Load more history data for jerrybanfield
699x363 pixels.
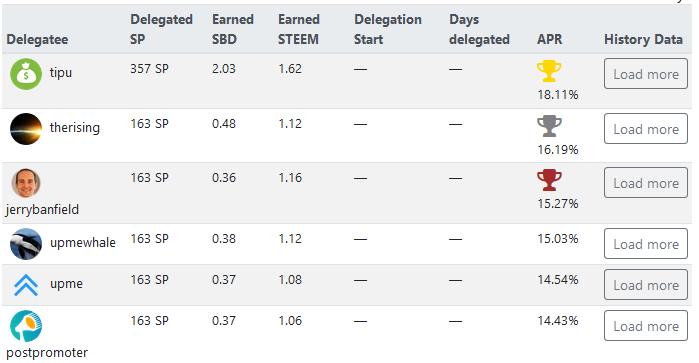click(x=646, y=182)
